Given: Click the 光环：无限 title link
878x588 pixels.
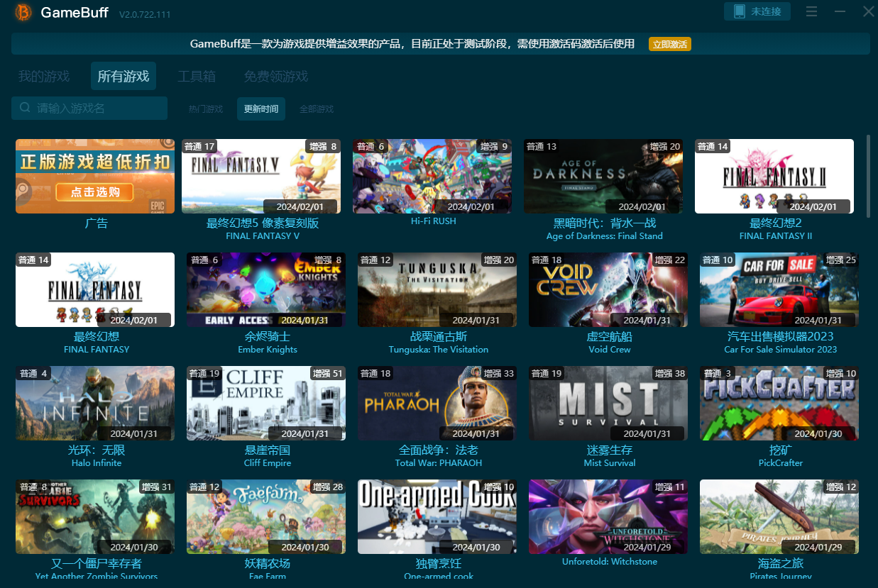Looking at the screenshot, I should pyautogui.click(x=97, y=450).
